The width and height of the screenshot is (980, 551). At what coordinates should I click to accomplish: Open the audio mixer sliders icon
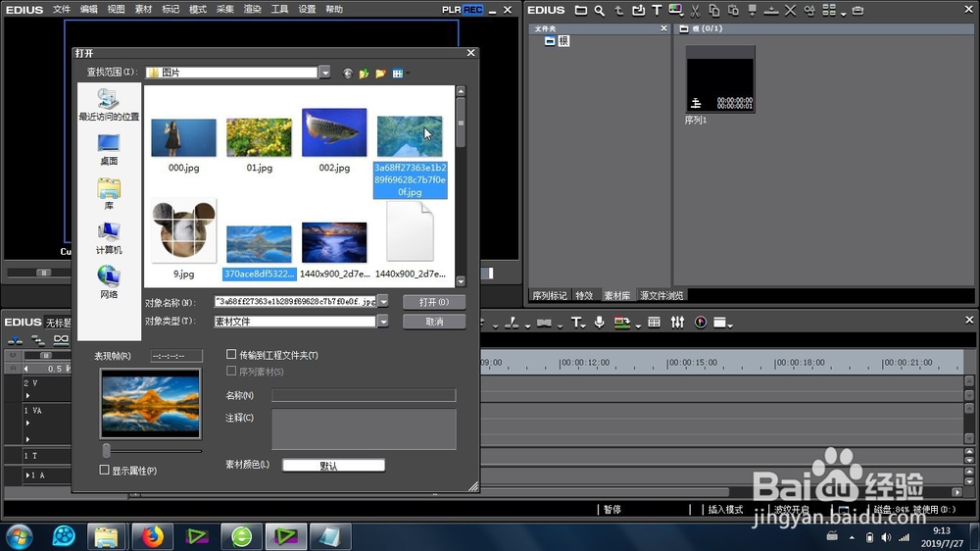677,323
